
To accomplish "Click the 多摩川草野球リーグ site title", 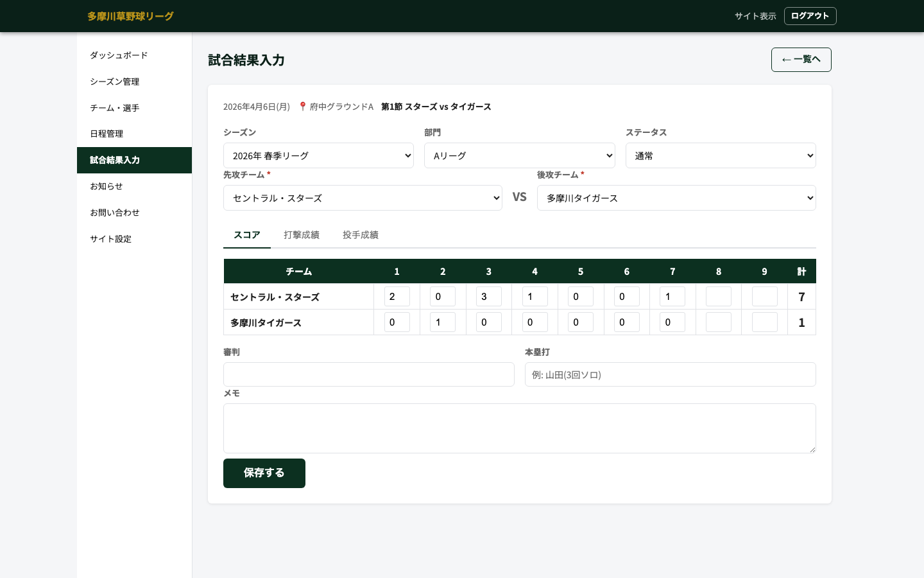I will tap(130, 16).
